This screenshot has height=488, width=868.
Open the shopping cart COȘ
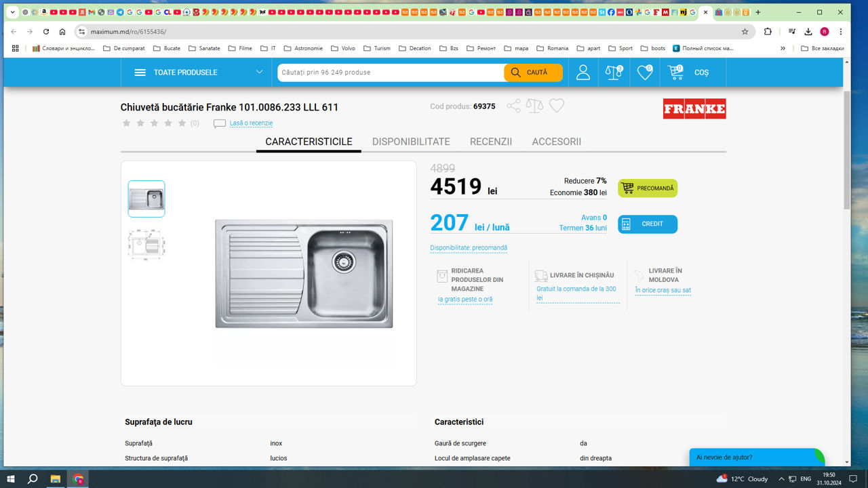(689, 73)
